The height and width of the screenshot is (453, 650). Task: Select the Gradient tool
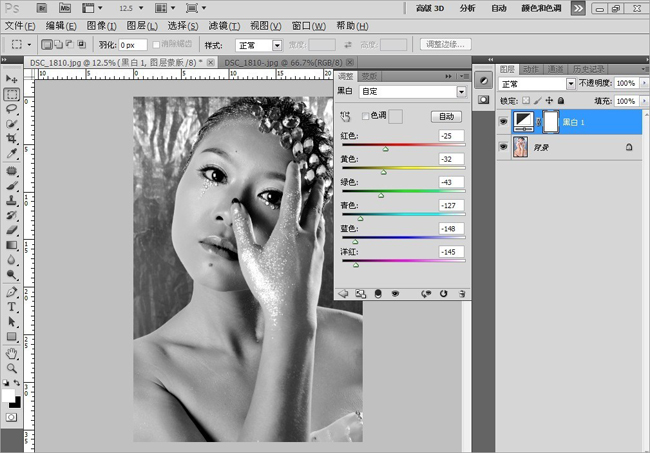[11, 245]
